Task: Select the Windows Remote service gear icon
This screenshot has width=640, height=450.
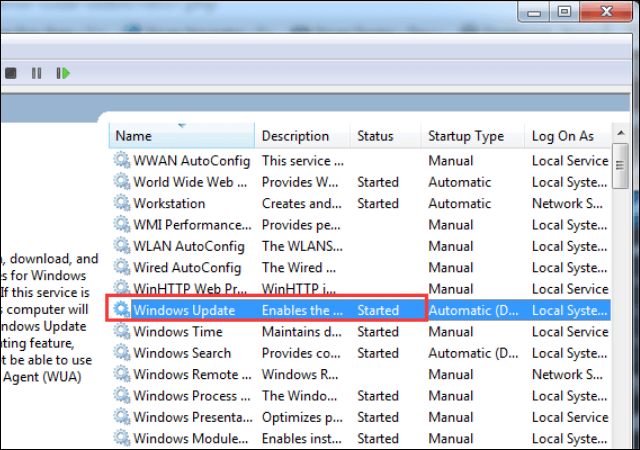Action: click(122, 374)
